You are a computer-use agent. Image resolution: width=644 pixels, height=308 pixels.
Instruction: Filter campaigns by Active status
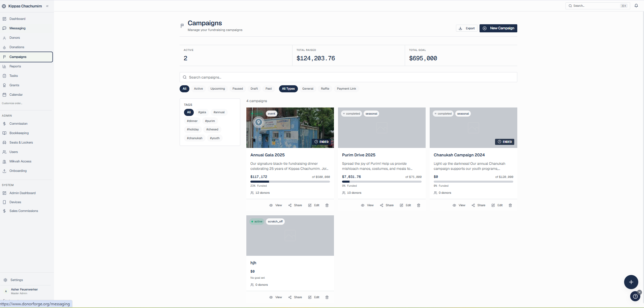tap(198, 89)
